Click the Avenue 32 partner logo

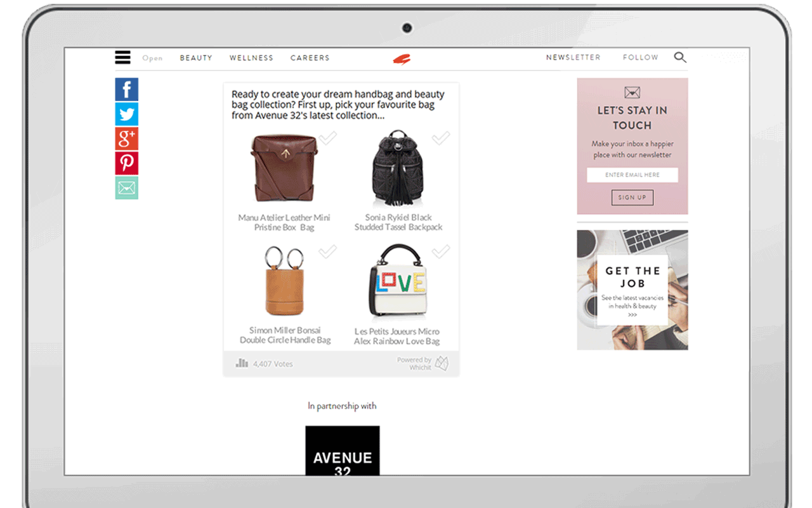(343, 451)
